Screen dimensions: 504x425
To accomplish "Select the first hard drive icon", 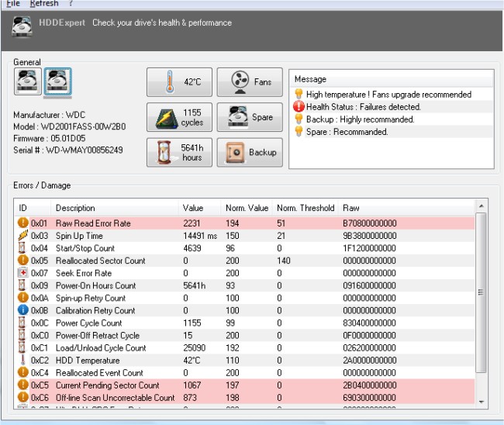I will click(26, 81).
